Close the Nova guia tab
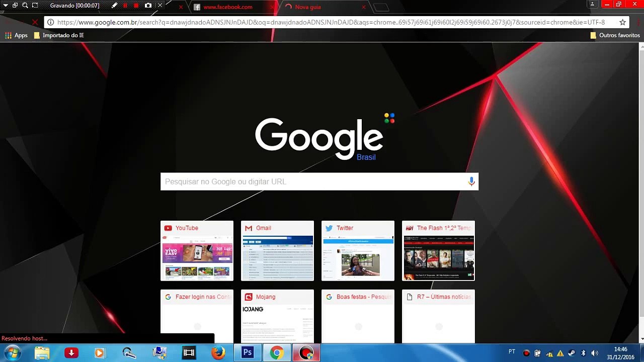This screenshot has height=362, width=644. (x=364, y=7)
